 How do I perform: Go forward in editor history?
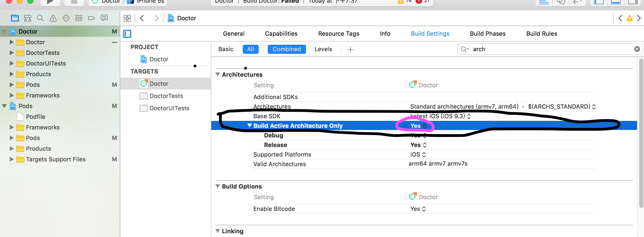[156, 18]
